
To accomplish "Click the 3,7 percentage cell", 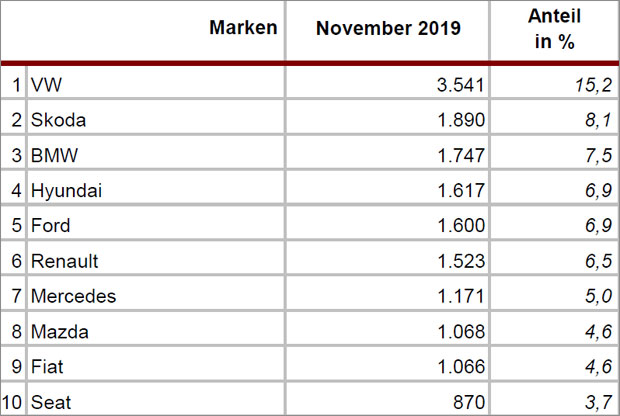I will (x=599, y=403).
